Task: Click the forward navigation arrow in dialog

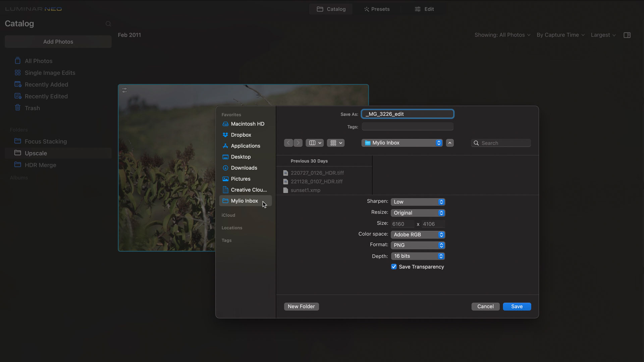Action: (298, 143)
